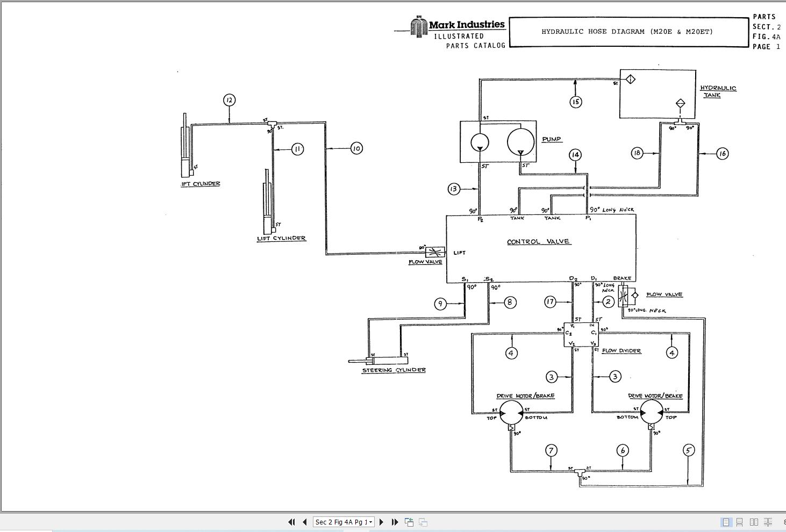Click hose callout number 10
The width and height of the screenshot is (786, 532).
point(356,148)
